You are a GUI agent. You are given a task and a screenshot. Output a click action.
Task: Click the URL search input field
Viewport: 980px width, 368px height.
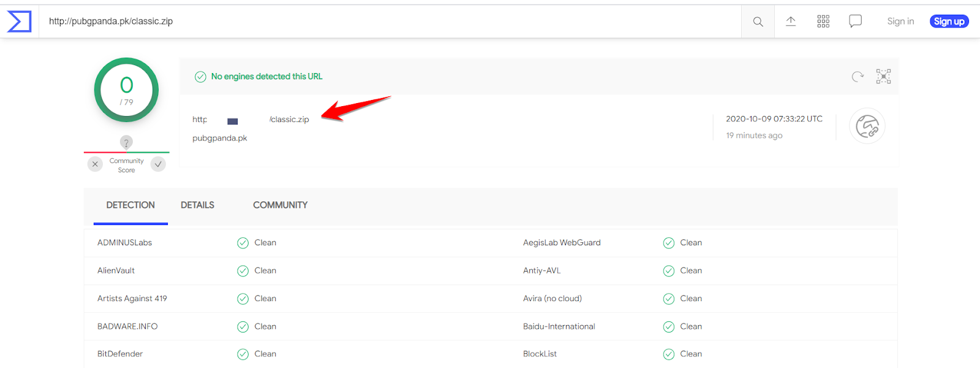[x=390, y=21]
